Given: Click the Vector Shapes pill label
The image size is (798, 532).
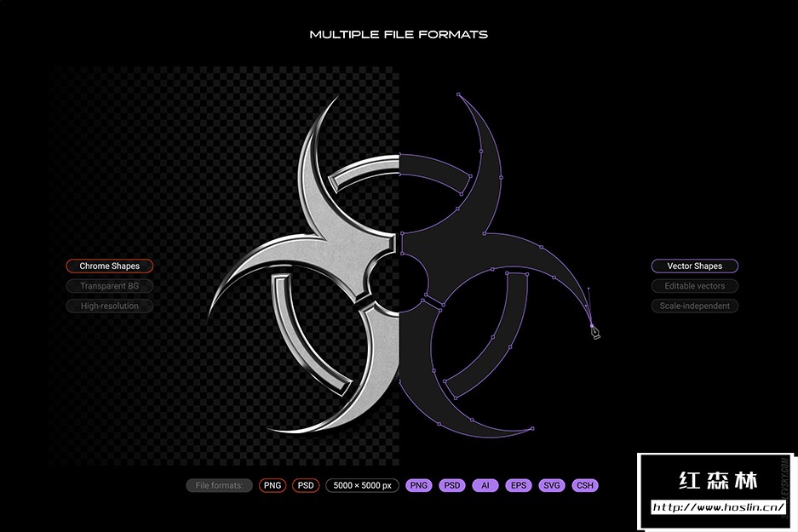Looking at the screenshot, I should tap(695, 266).
